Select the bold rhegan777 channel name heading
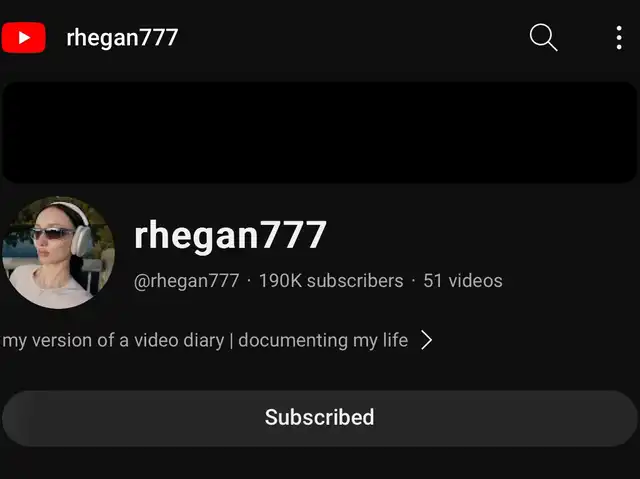Screen dimensions: 640x479 pyautogui.click(x=230, y=235)
